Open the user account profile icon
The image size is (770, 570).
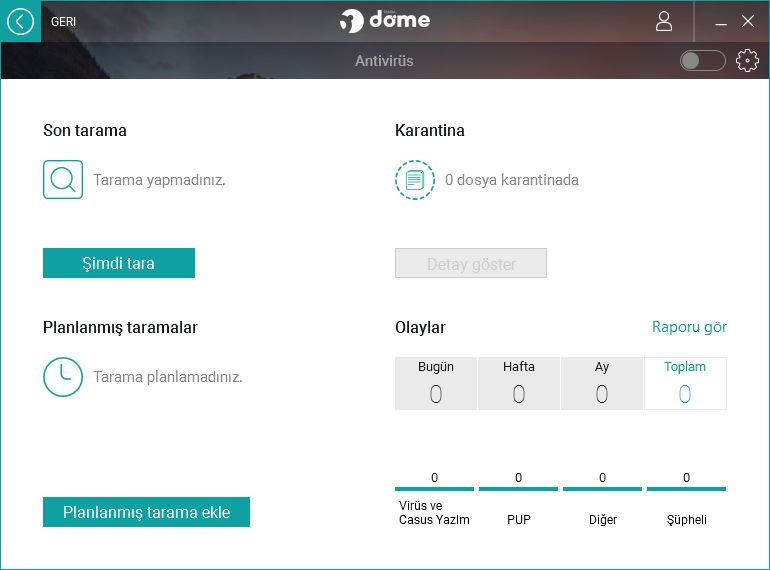coord(664,22)
